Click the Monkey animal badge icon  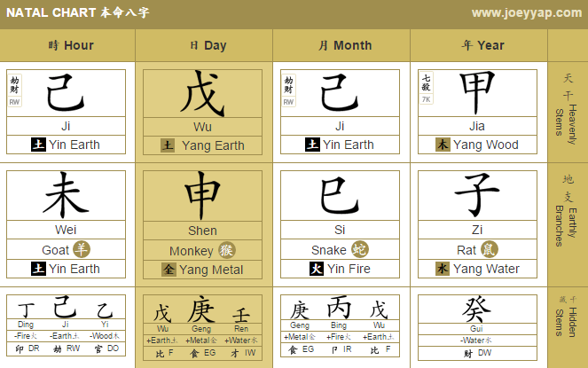tap(227, 250)
